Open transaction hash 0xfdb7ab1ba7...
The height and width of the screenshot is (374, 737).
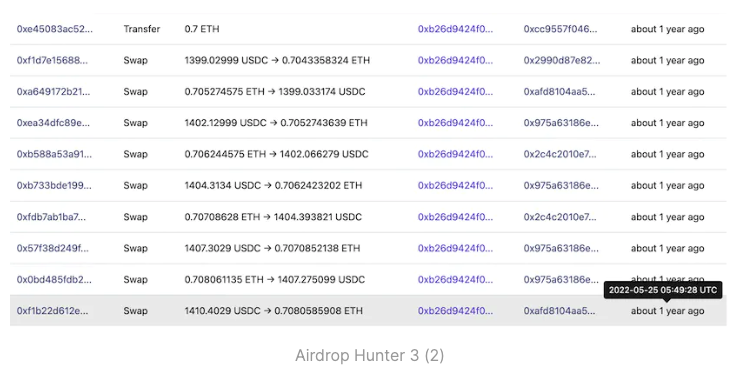pos(51,217)
